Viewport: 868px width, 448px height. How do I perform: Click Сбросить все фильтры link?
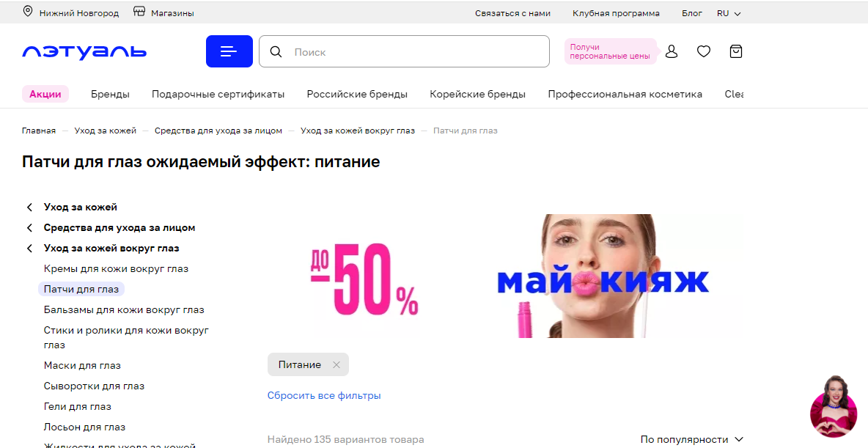[x=324, y=395]
